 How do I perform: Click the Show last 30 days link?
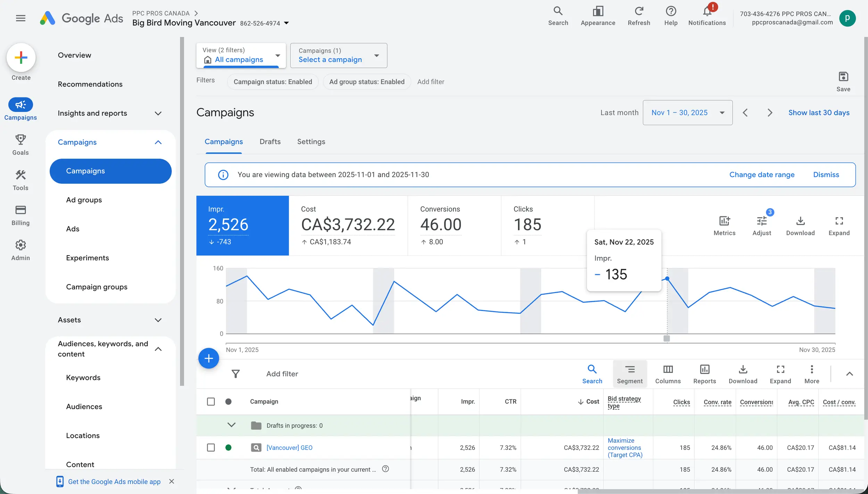point(818,112)
